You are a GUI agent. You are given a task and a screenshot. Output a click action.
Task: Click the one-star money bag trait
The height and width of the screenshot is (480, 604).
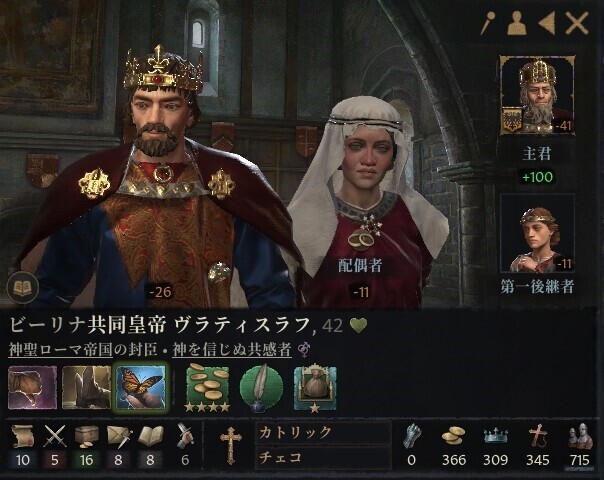(x=315, y=389)
